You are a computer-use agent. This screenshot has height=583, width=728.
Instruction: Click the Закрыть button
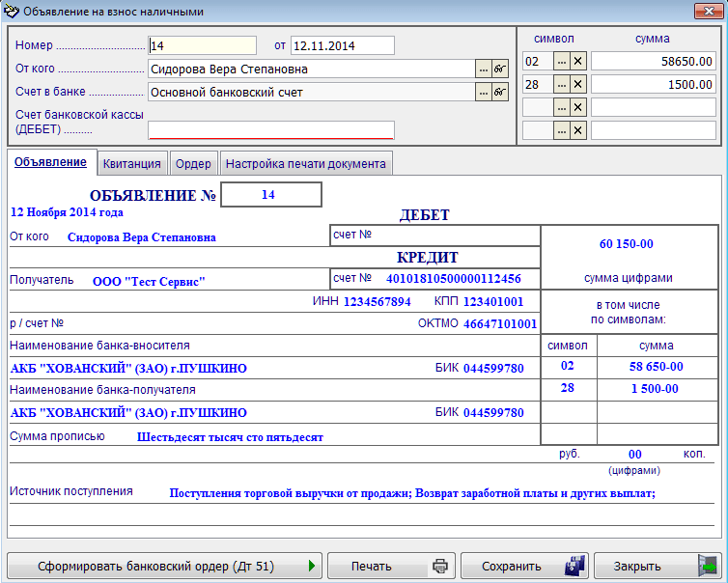(x=658, y=566)
